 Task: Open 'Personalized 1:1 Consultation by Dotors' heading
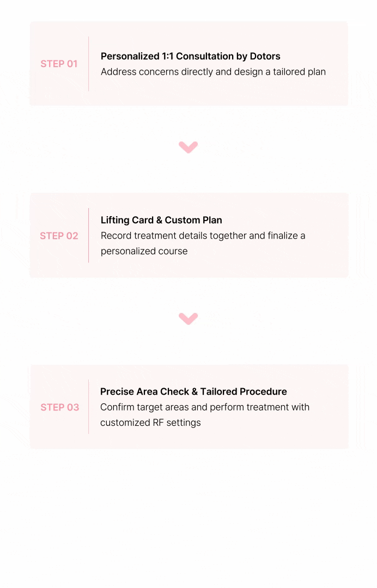(191, 56)
